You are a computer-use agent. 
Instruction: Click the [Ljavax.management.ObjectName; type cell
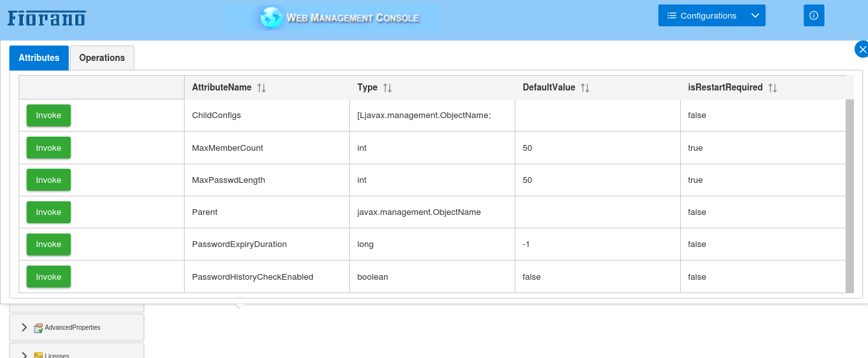click(x=432, y=115)
